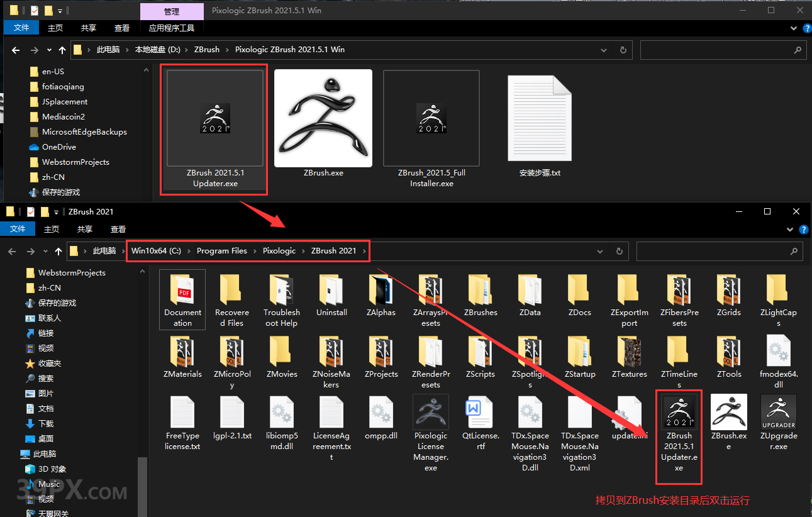Open recent locations dropdown in ZBrush 2021 window

[45, 251]
